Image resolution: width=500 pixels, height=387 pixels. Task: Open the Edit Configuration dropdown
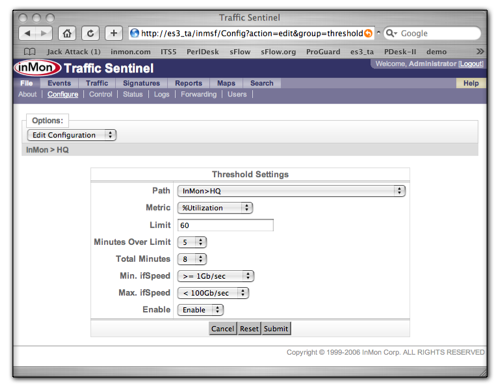click(72, 135)
